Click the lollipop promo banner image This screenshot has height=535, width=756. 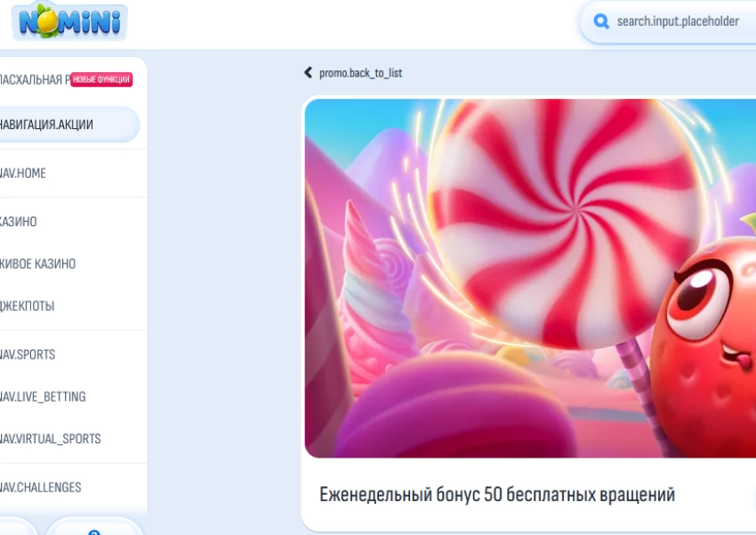pos(530,279)
